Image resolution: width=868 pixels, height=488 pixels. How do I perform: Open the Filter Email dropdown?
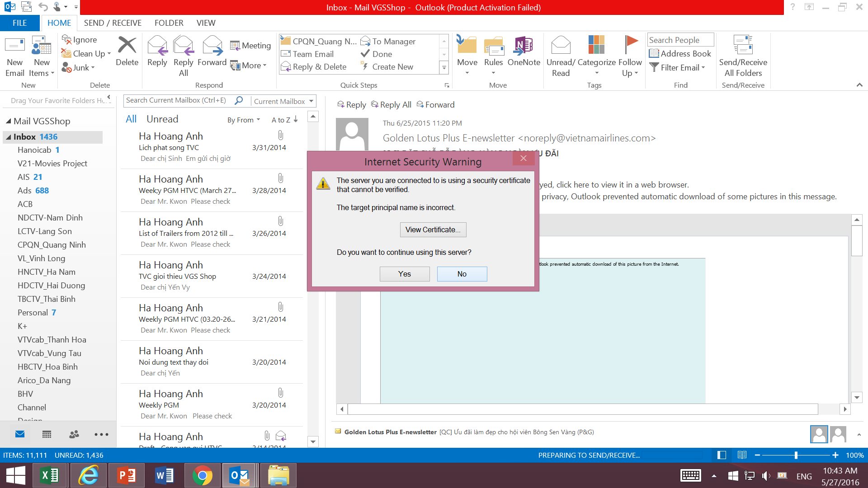[x=677, y=67]
